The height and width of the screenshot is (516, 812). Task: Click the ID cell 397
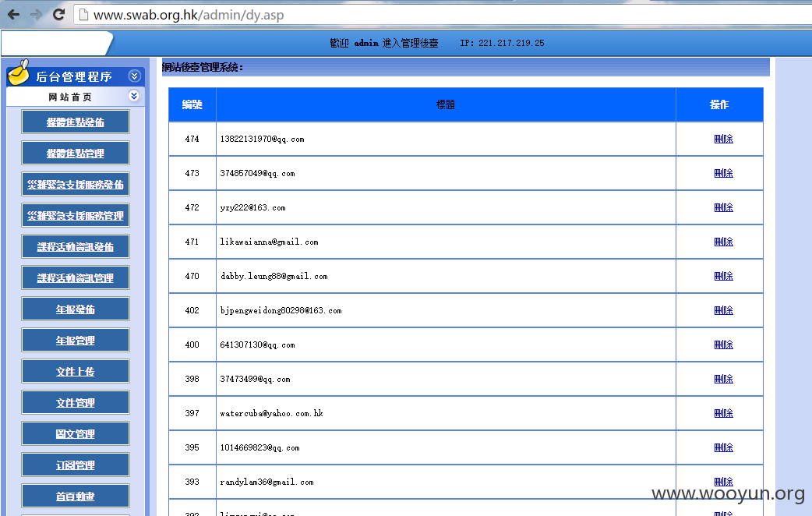coord(192,413)
